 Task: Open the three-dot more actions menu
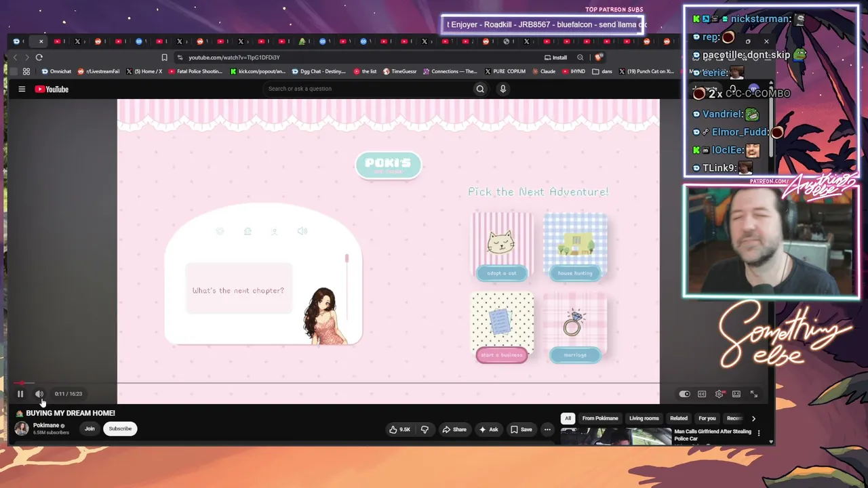547,429
